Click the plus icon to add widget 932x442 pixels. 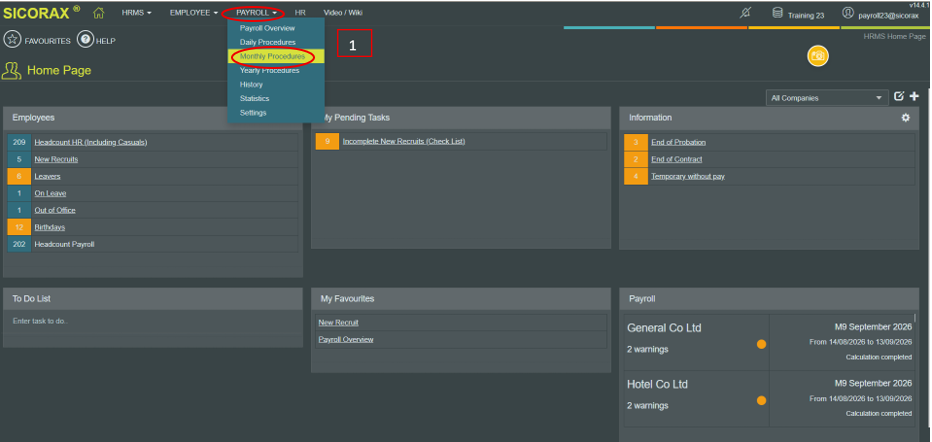pyautogui.click(x=914, y=96)
